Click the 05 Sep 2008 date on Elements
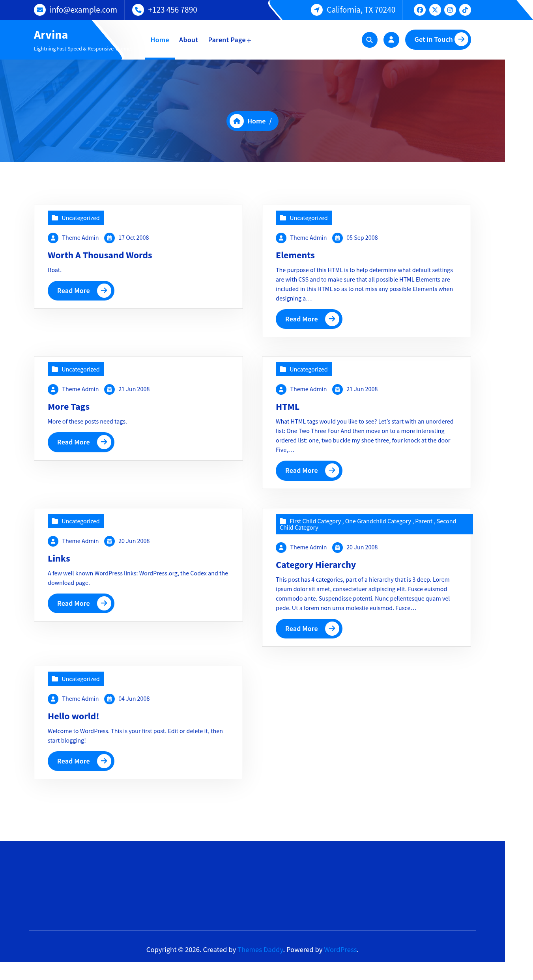The image size is (533, 980). [362, 238]
